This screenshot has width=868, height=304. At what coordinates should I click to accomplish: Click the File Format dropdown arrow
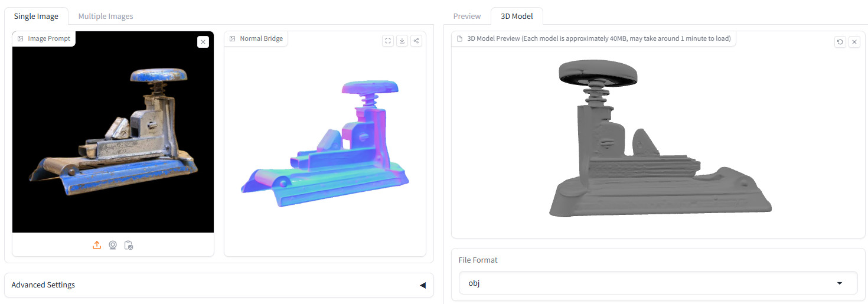(840, 283)
